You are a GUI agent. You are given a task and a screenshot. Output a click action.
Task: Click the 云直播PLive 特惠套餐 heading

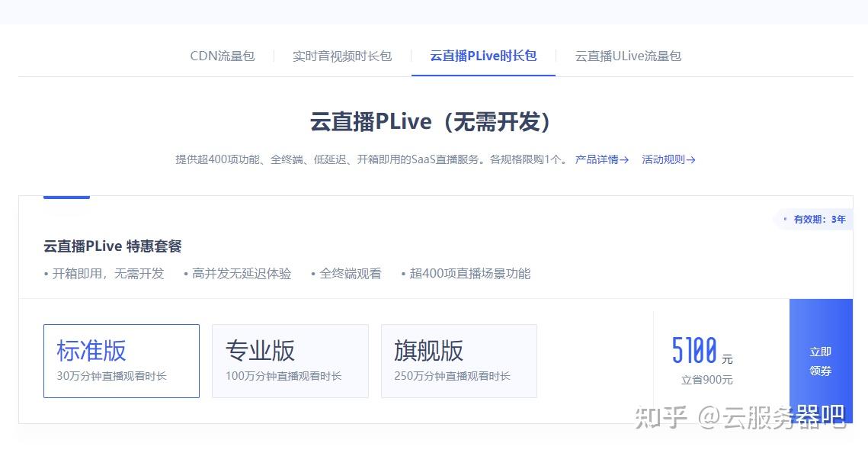coord(112,246)
